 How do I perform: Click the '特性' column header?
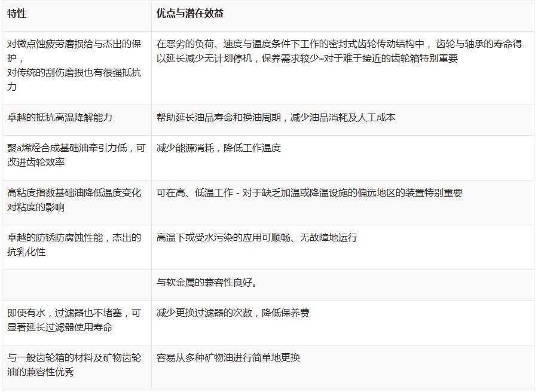(x=17, y=14)
